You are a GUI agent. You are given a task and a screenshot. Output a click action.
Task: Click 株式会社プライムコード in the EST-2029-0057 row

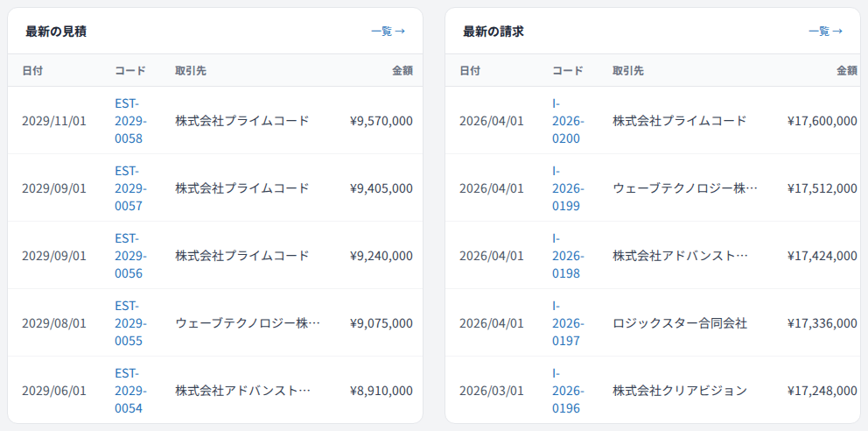241,188
